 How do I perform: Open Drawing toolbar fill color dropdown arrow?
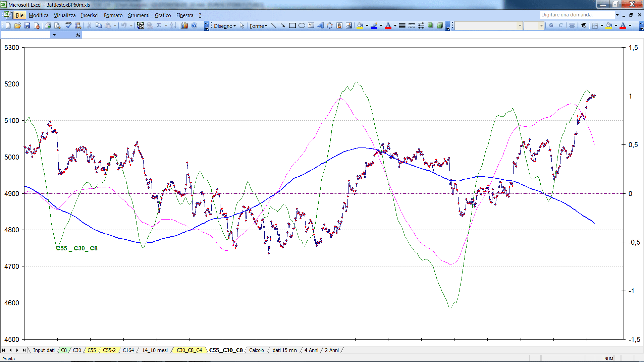coord(367,25)
